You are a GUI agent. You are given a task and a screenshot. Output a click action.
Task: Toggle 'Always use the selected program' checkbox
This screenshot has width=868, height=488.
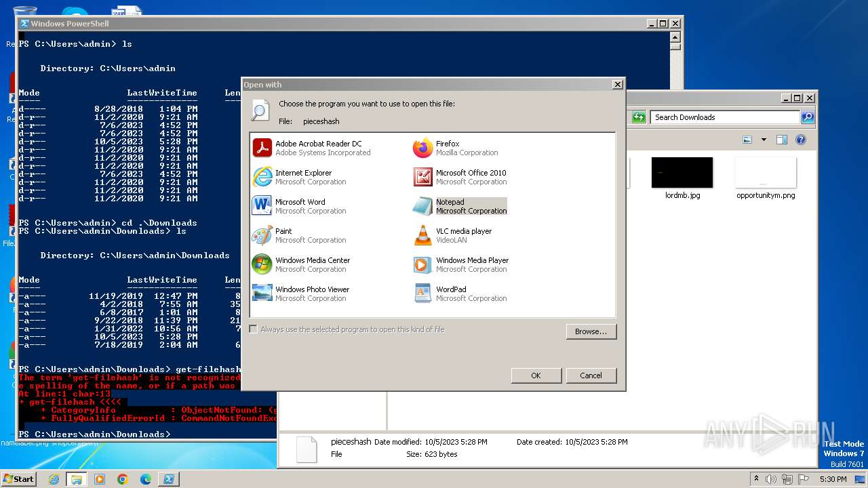(x=254, y=329)
